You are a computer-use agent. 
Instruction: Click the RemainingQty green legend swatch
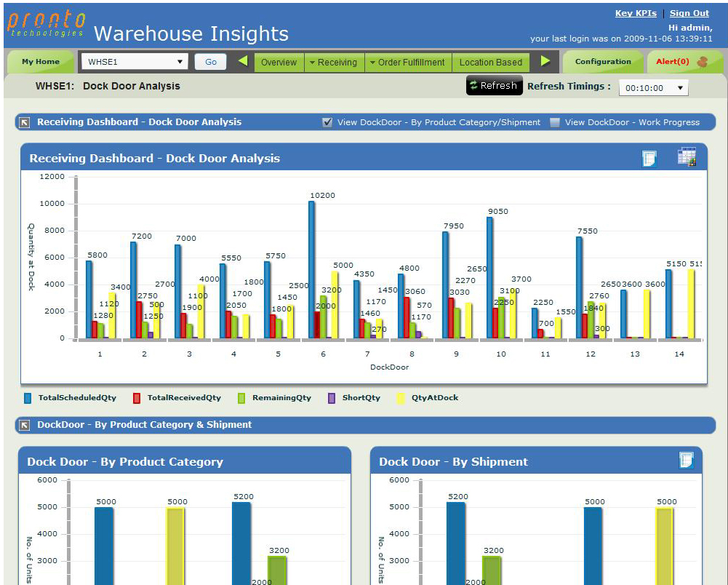tap(241, 398)
